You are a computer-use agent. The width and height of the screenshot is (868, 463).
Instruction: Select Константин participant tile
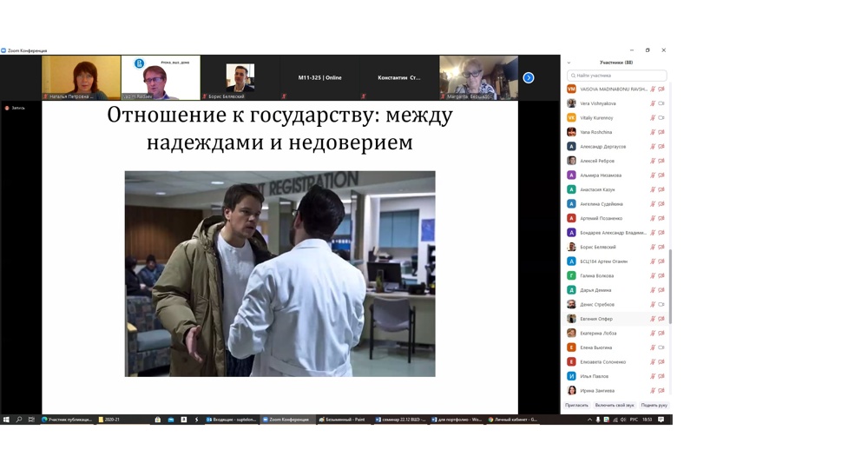[399, 77]
